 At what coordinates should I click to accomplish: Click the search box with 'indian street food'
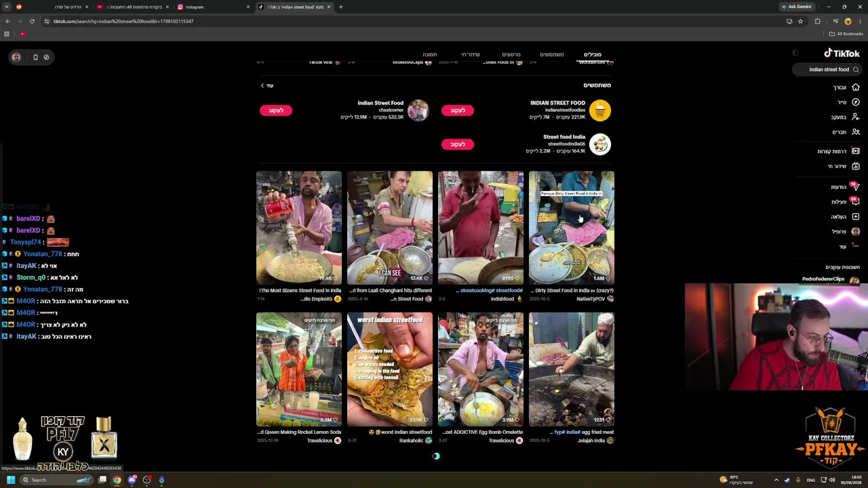point(829,69)
